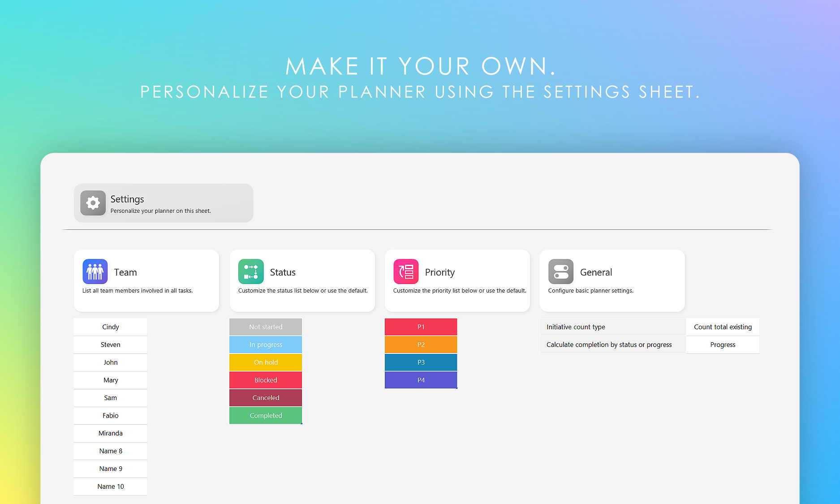
Task: Click the green Status workflow icon
Action: (x=251, y=271)
